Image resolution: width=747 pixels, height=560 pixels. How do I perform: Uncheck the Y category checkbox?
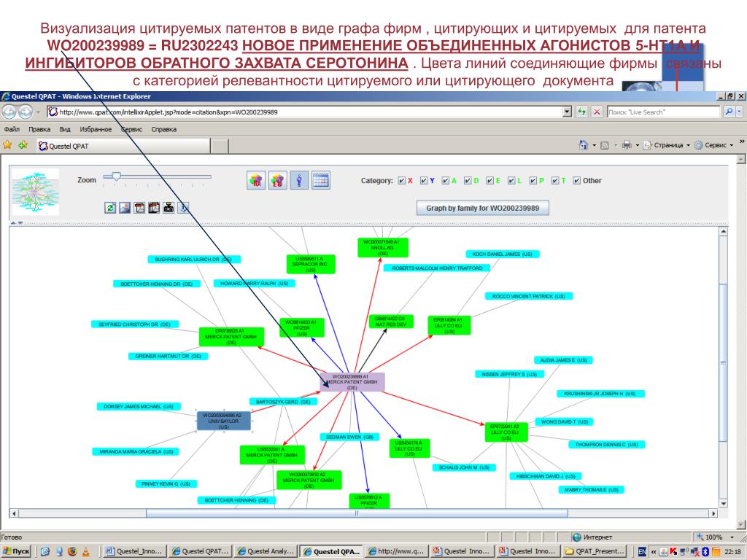point(424,181)
